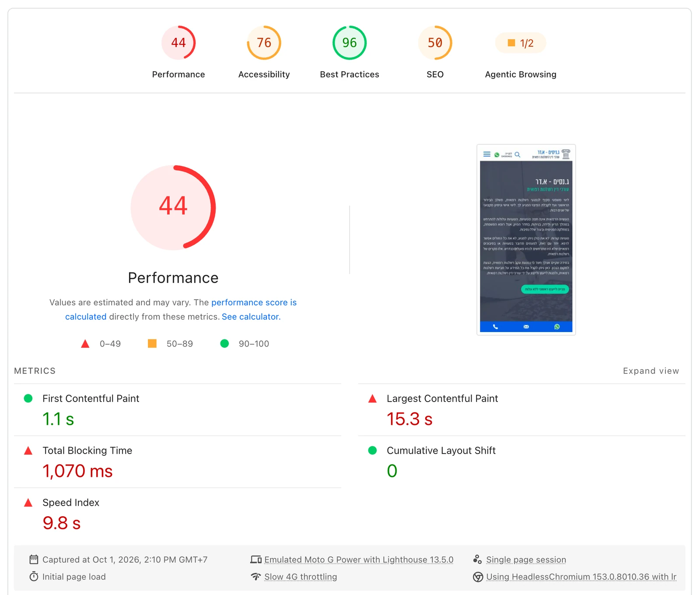This screenshot has width=700, height=595.
Task: Click Emulated Moto G Power with Lighthouse 13.5.0
Action: 359,560
